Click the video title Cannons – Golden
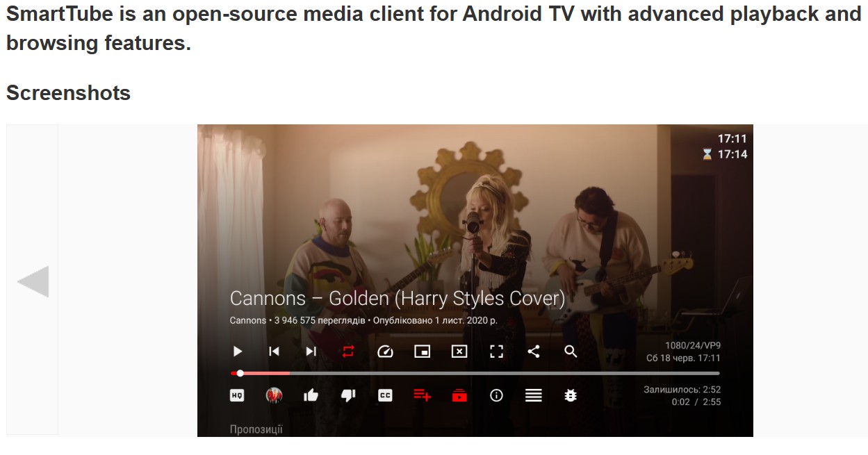This screenshot has width=868, height=455. 398,299
